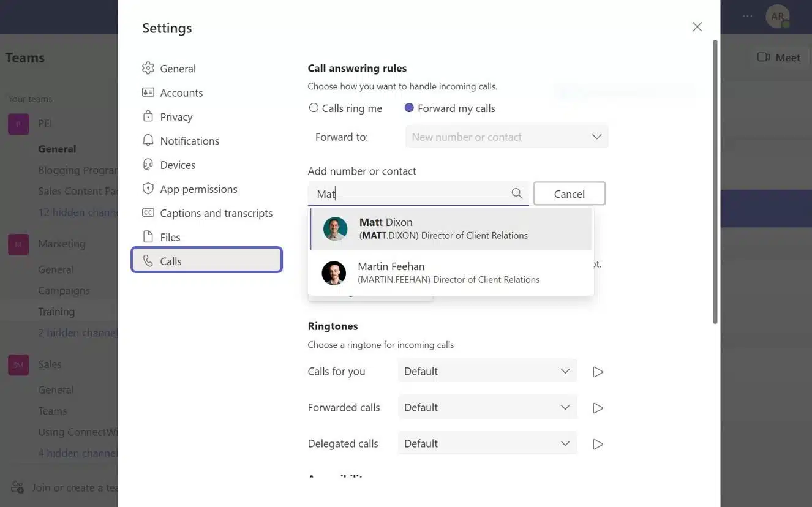The height and width of the screenshot is (507, 812).
Task: Show 2 hidden channels under Marketing
Action: click(x=78, y=332)
